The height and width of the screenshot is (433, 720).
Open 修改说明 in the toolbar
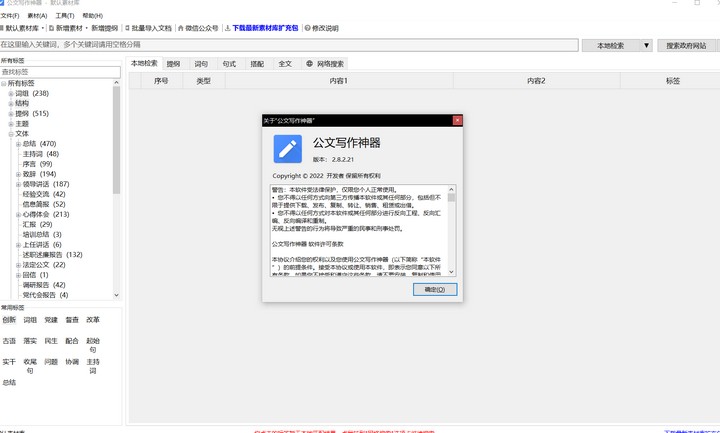[x=310, y=28]
